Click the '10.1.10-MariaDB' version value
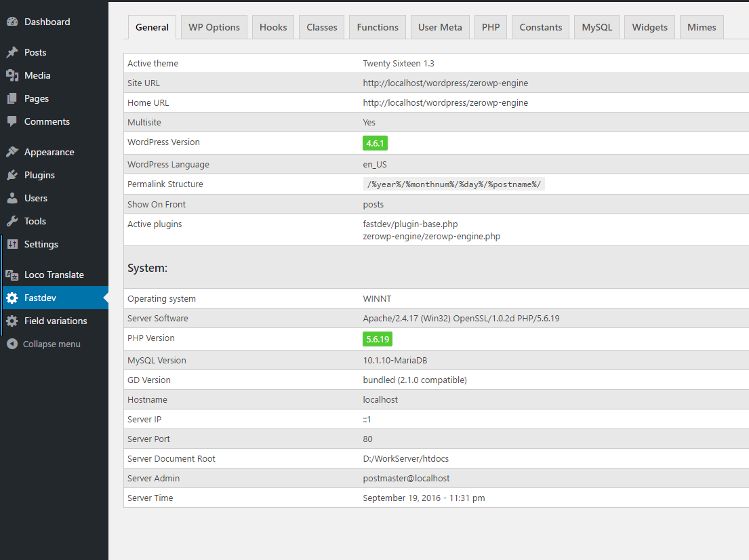The height and width of the screenshot is (560, 749). [x=395, y=360]
